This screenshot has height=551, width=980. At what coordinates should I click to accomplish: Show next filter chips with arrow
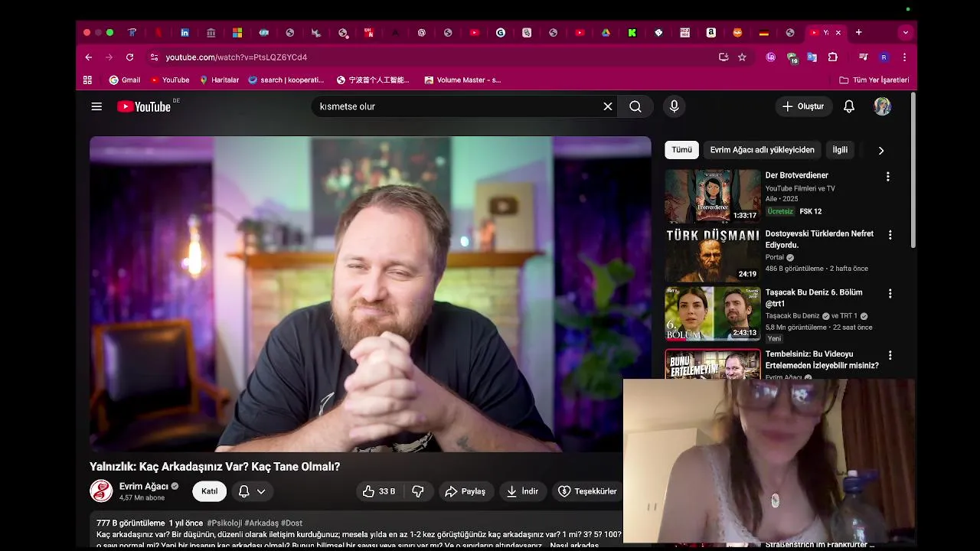880,150
